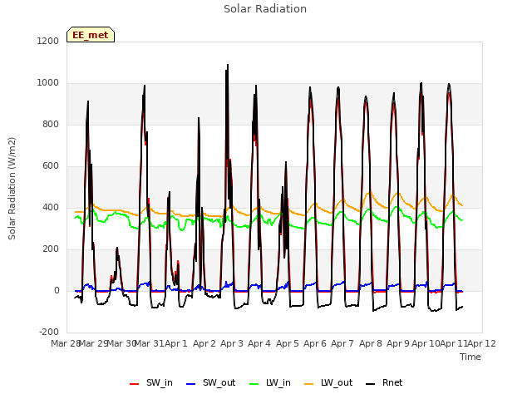The image size is (532, 399).
Task: Toggle the SW_out legend entry
Action: click(210, 383)
